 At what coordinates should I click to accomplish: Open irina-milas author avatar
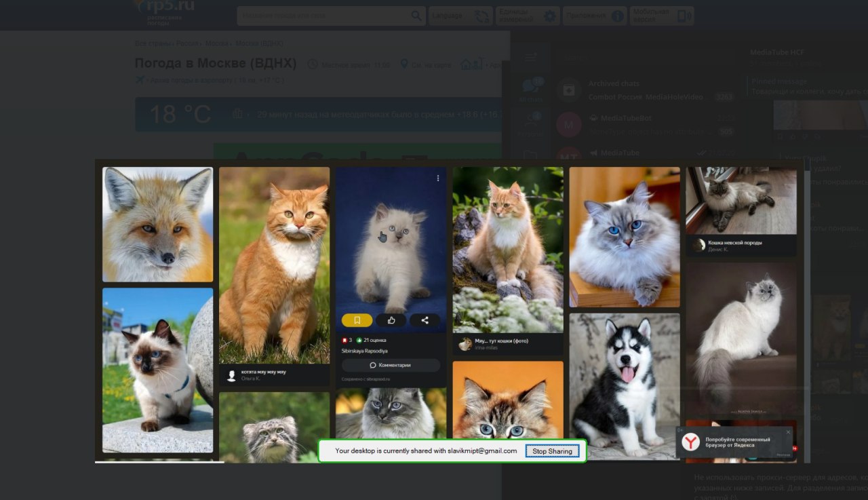click(465, 344)
